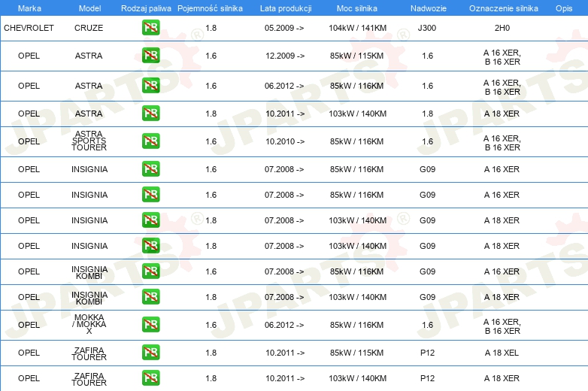The height and width of the screenshot is (391, 588).
Task: Click the fuel icon in the Mokka / Mokka X row
Action: click(150, 325)
